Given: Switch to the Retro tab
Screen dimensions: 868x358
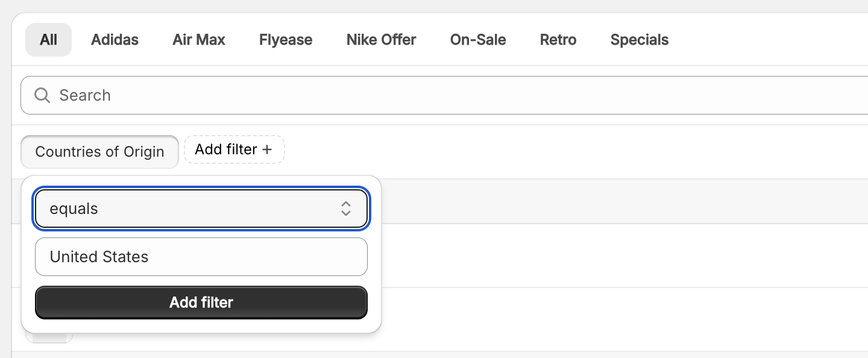Looking at the screenshot, I should [x=558, y=40].
